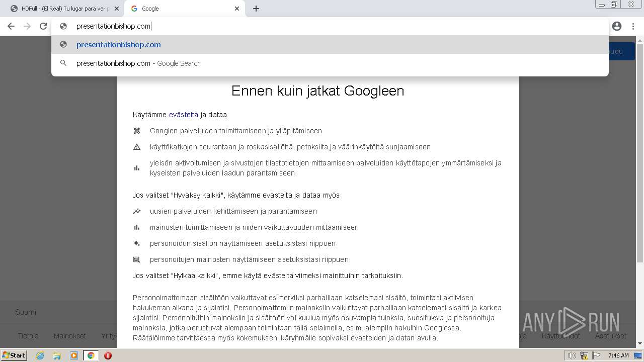Select presentationbishop.com Google Search suggestion

(330, 63)
